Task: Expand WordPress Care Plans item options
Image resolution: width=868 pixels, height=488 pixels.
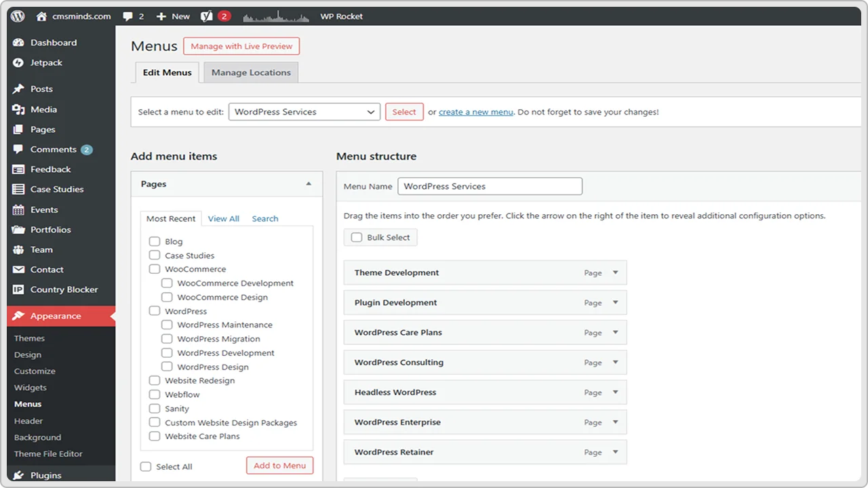Action: pos(616,332)
